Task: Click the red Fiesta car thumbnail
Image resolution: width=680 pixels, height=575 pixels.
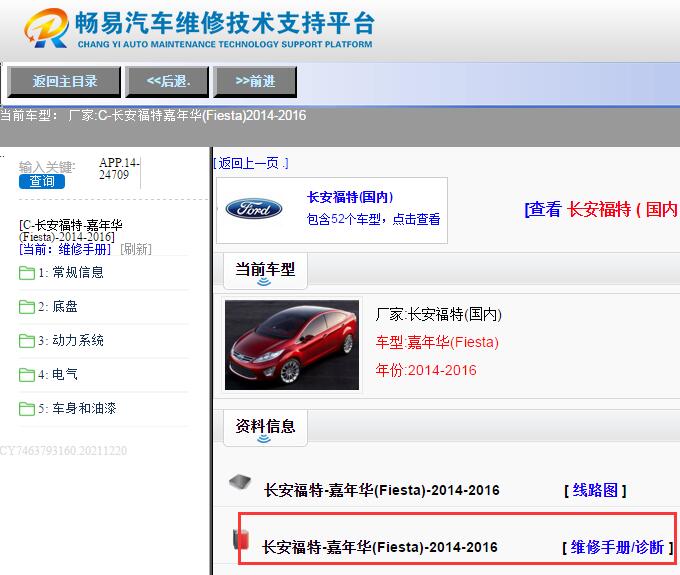Action: point(292,345)
